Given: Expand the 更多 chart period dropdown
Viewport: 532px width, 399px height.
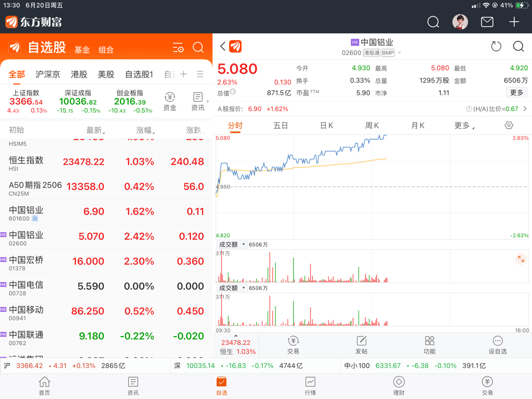Looking at the screenshot, I should click(x=464, y=126).
